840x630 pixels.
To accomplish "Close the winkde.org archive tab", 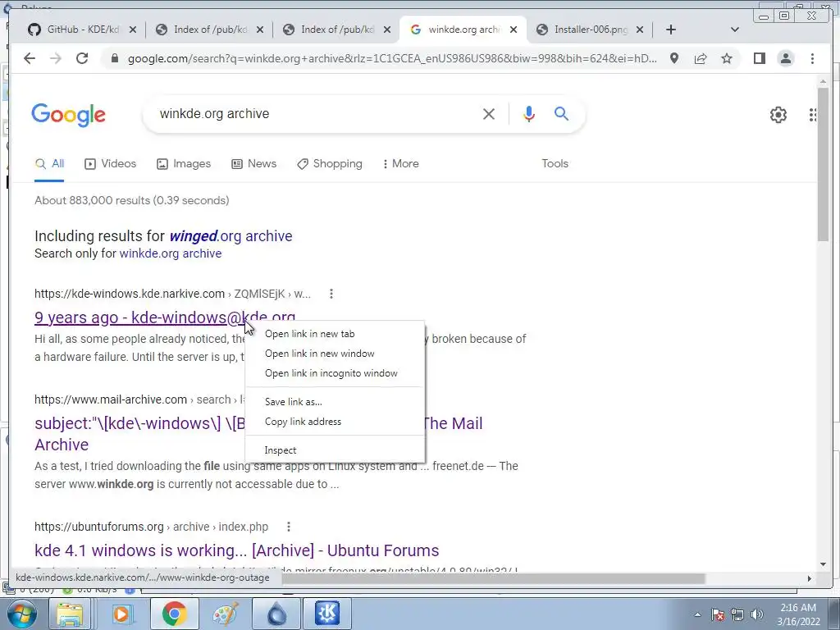I will point(514,30).
